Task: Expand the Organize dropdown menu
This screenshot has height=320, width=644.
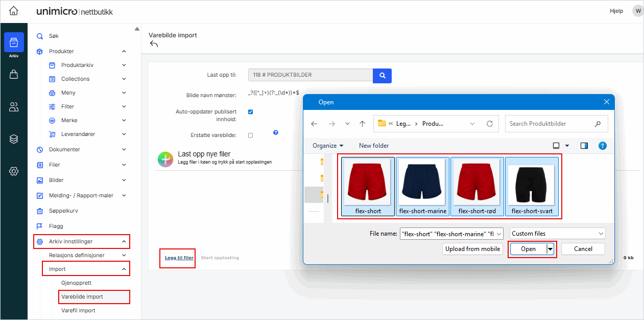Action: click(328, 146)
